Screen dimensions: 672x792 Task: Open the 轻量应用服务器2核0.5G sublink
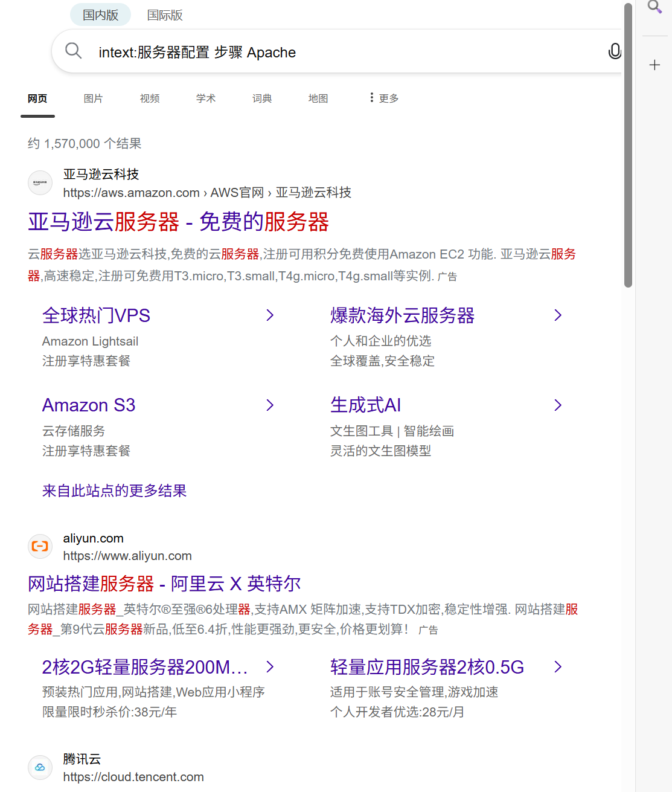(x=427, y=667)
